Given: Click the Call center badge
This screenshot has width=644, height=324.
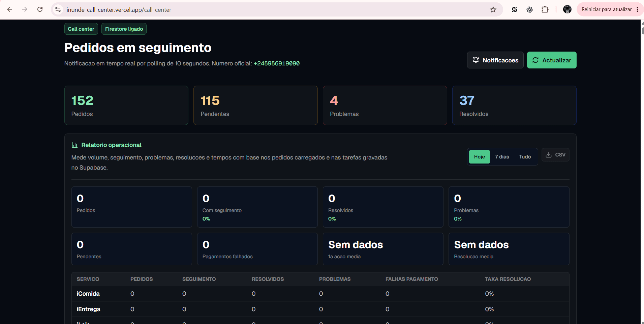Looking at the screenshot, I should [81, 29].
